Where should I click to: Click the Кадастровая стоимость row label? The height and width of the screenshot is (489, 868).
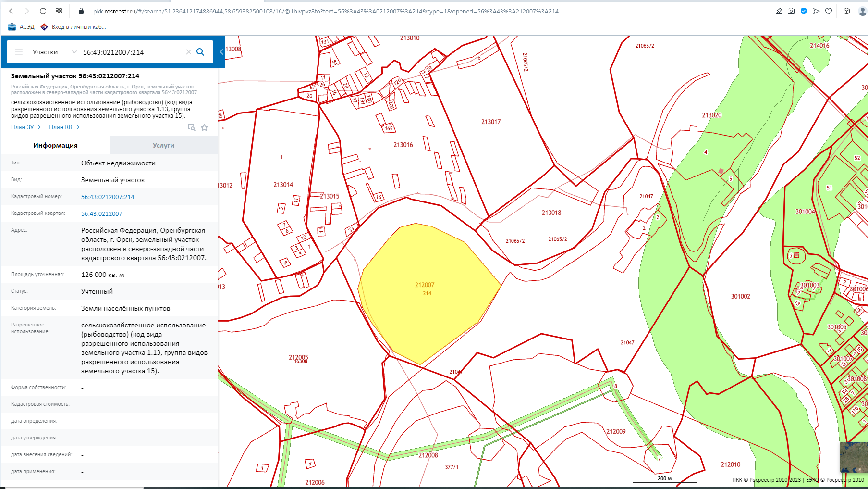point(40,404)
